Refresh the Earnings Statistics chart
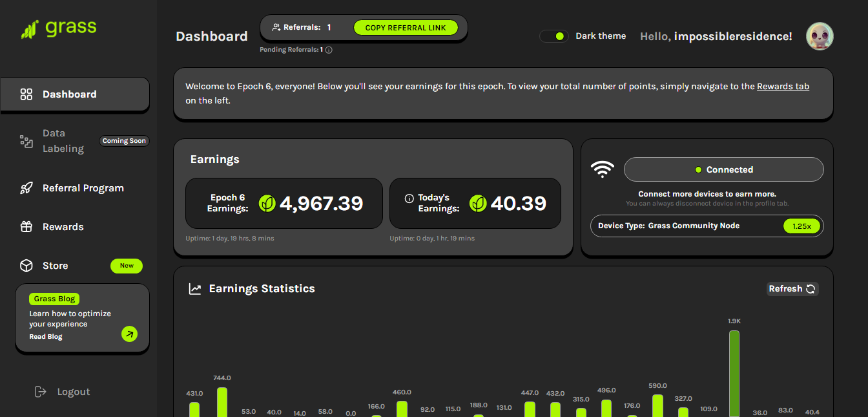This screenshot has height=417, width=868. point(792,289)
